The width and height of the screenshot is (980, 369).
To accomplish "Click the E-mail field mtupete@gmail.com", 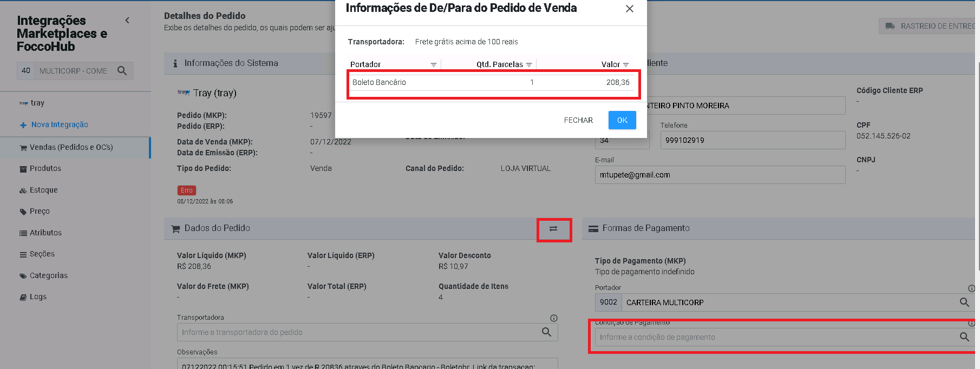I will click(720, 175).
